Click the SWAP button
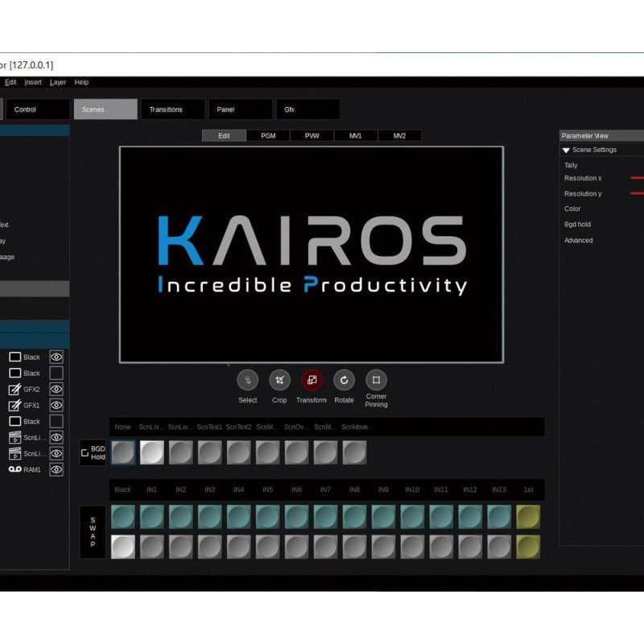 (x=93, y=532)
